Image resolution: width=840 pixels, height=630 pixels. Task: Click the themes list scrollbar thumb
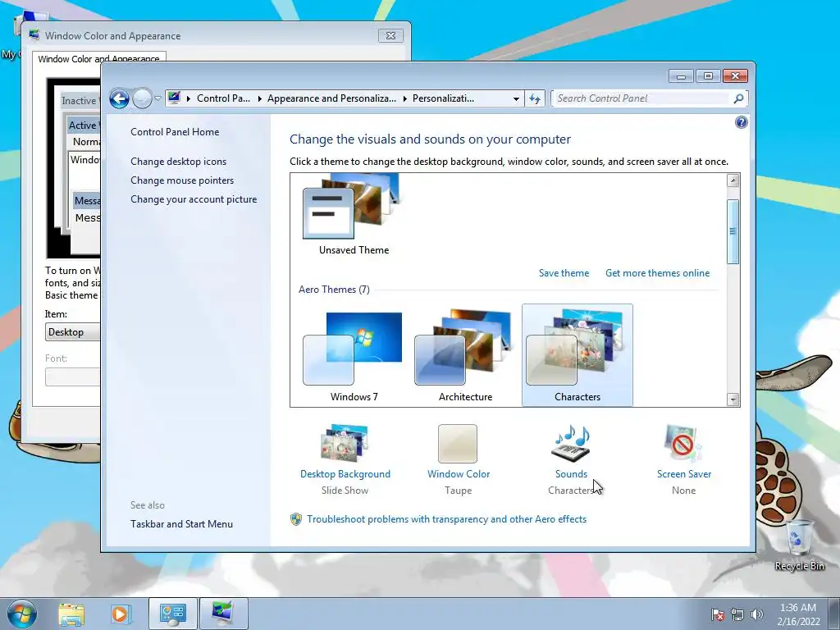click(x=733, y=231)
